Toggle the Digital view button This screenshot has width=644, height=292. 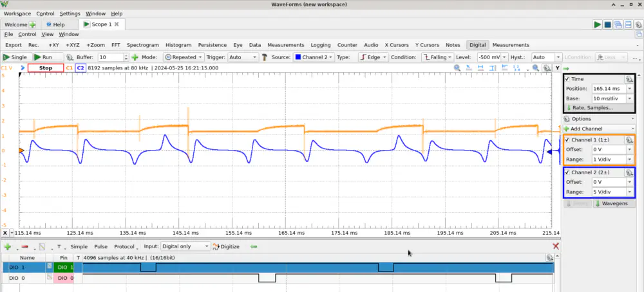[x=478, y=45]
